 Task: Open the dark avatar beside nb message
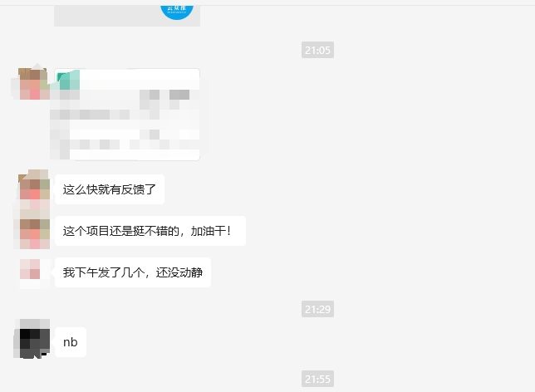tap(32, 339)
